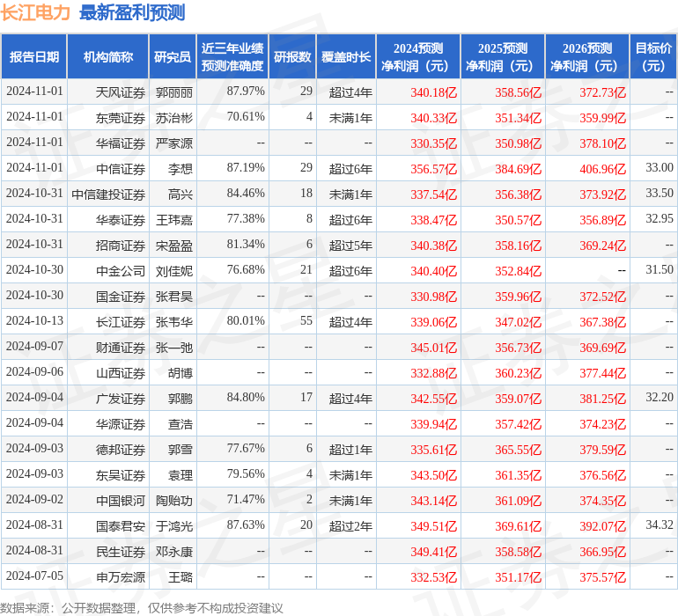Image resolution: width=678 pixels, height=616 pixels.
Task: Click target price 32.20
Action: [660, 397]
